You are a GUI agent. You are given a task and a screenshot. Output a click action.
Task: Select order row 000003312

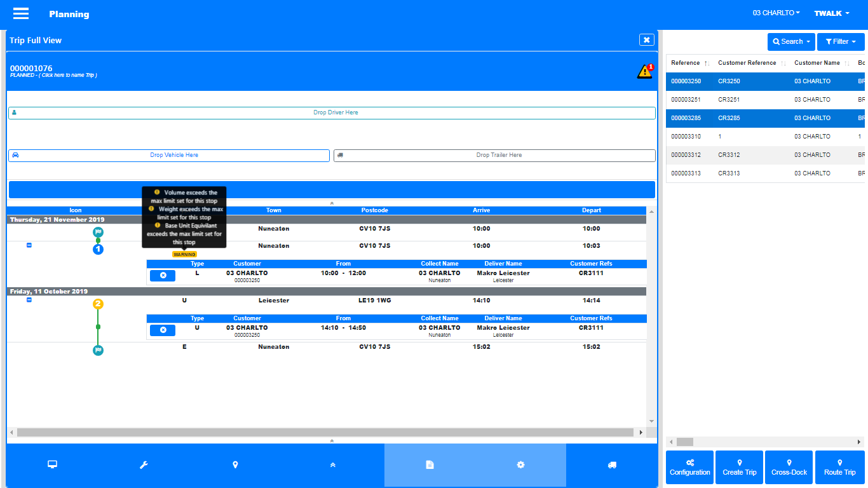pos(765,155)
